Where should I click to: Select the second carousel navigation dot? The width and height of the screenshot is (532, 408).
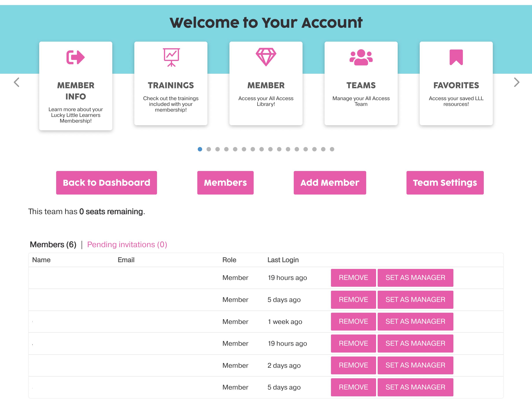tap(209, 149)
